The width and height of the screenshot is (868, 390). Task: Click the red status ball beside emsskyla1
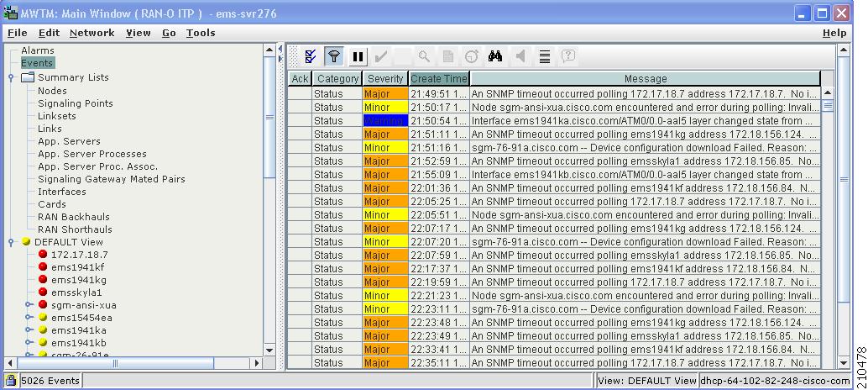click(x=43, y=292)
